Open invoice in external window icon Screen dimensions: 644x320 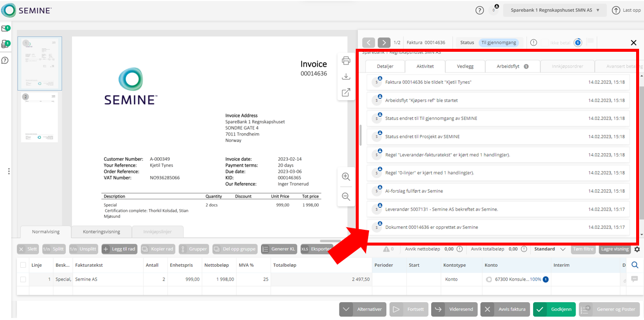pos(346,92)
